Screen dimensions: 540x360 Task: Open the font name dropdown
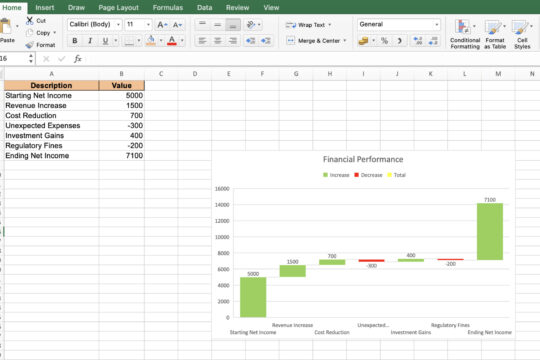[118, 24]
